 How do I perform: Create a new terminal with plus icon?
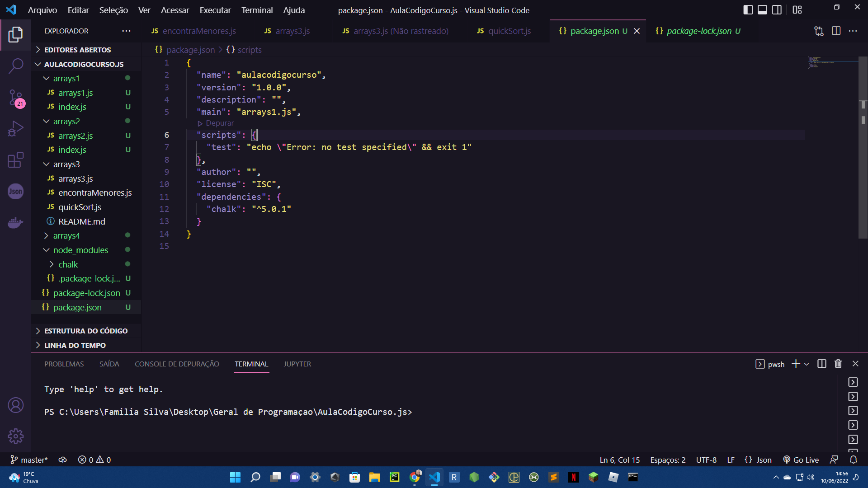(796, 364)
